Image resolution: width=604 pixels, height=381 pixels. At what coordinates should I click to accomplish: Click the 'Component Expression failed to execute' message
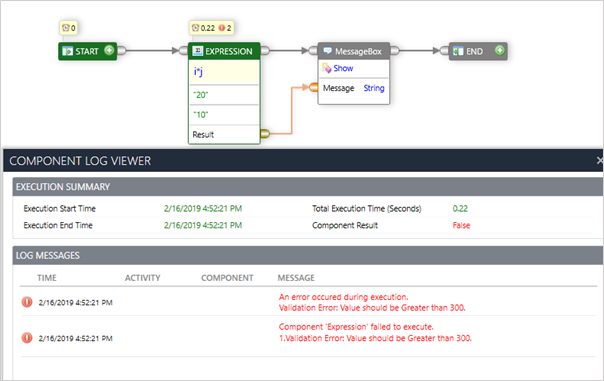[375, 332]
